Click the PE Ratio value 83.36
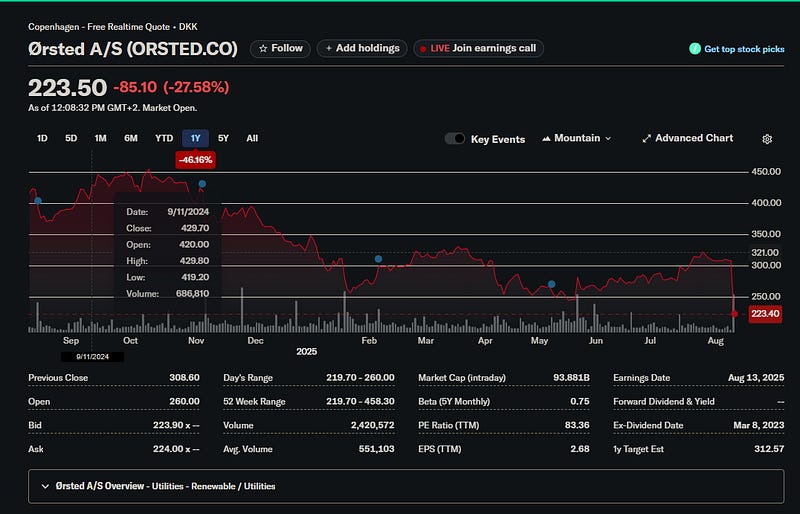 click(x=577, y=425)
